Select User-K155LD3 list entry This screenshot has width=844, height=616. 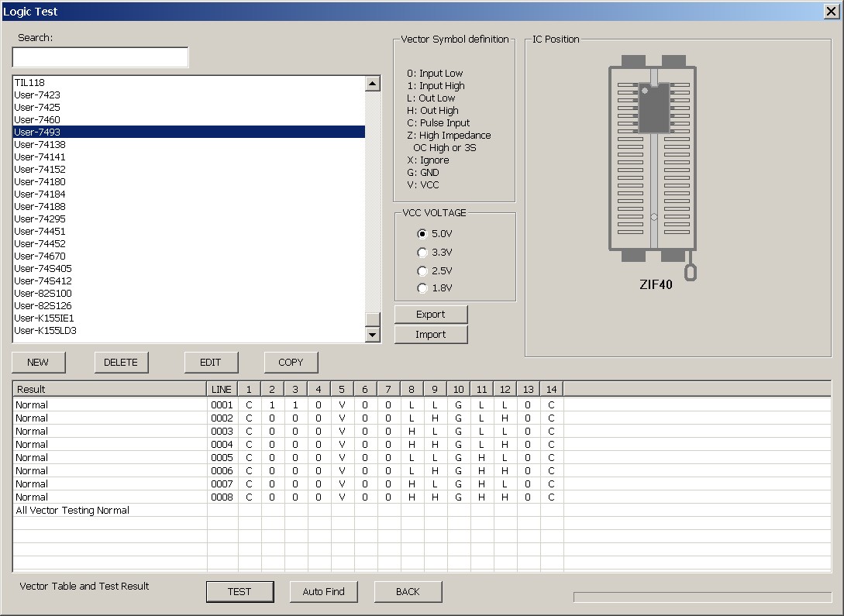(45, 330)
